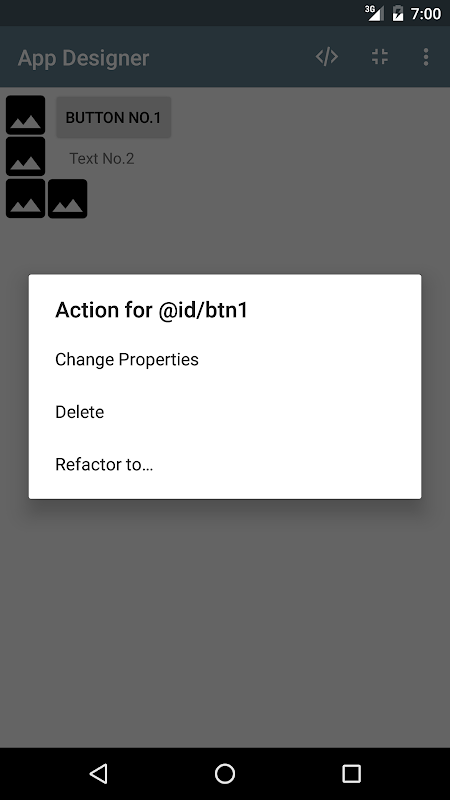This screenshot has width=450, height=800.
Task: Open the XML code view icon
Action: pos(327,57)
